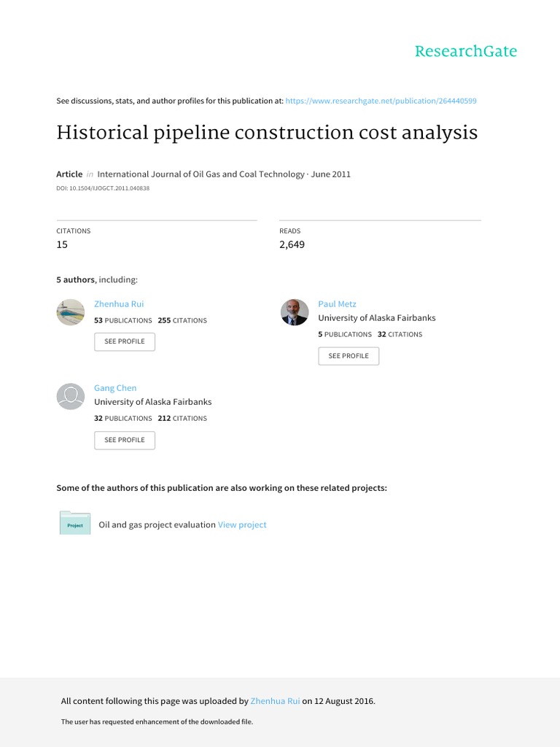This screenshot has height=747, width=560.
Task: Click Zhenhua Rui uploader link in footer
Action: coord(275,701)
